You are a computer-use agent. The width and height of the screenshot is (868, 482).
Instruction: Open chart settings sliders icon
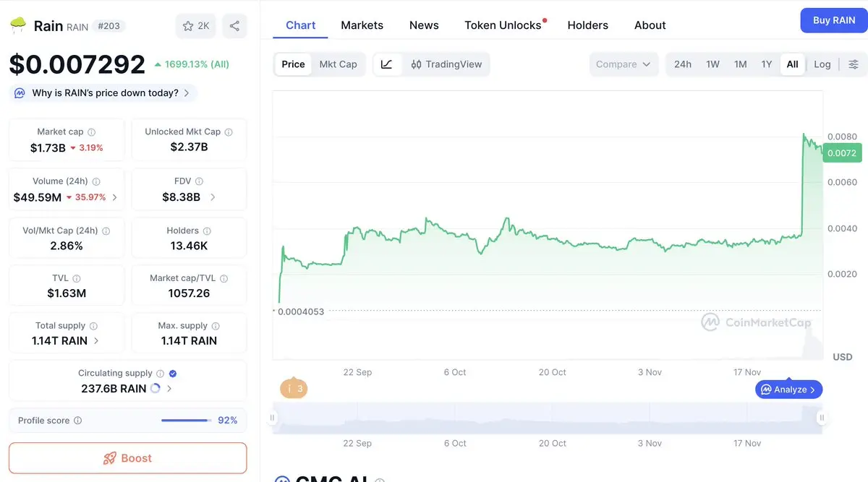pyautogui.click(x=854, y=64)
